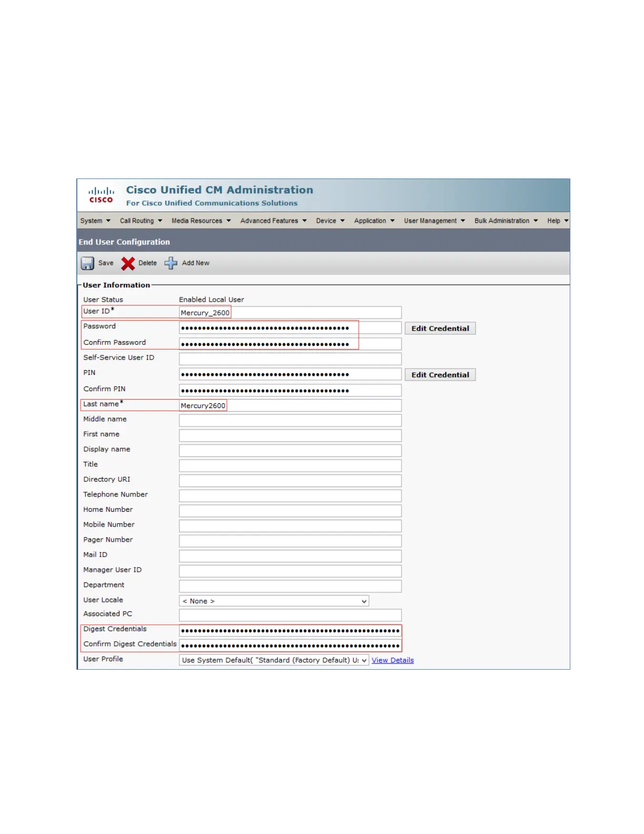Click the Confirm PIN input field
The image size is (644, 834).
point(290,391)
